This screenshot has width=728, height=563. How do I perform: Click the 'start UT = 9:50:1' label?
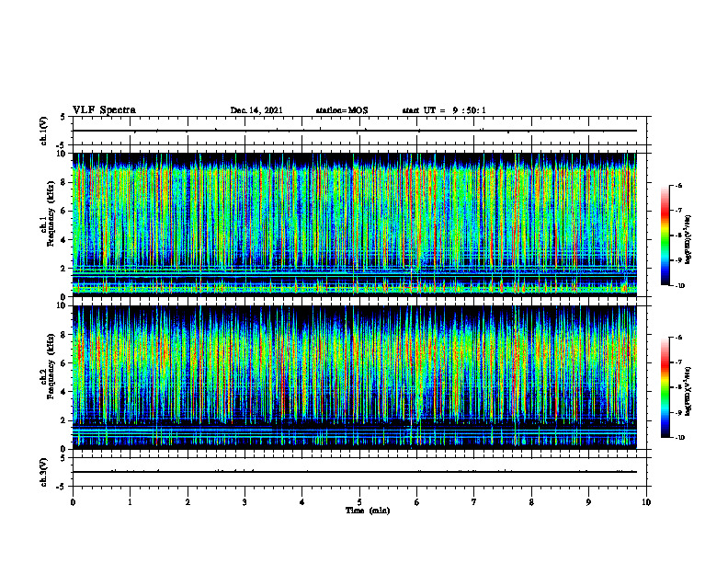tap(444, 110)
